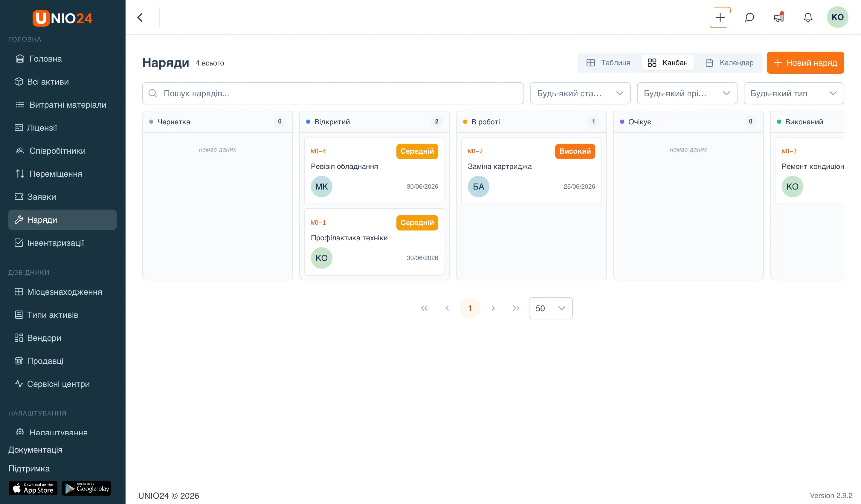
Task: Open work order WO-3 card
Action: pyautogui.click(x=810, y=170)
